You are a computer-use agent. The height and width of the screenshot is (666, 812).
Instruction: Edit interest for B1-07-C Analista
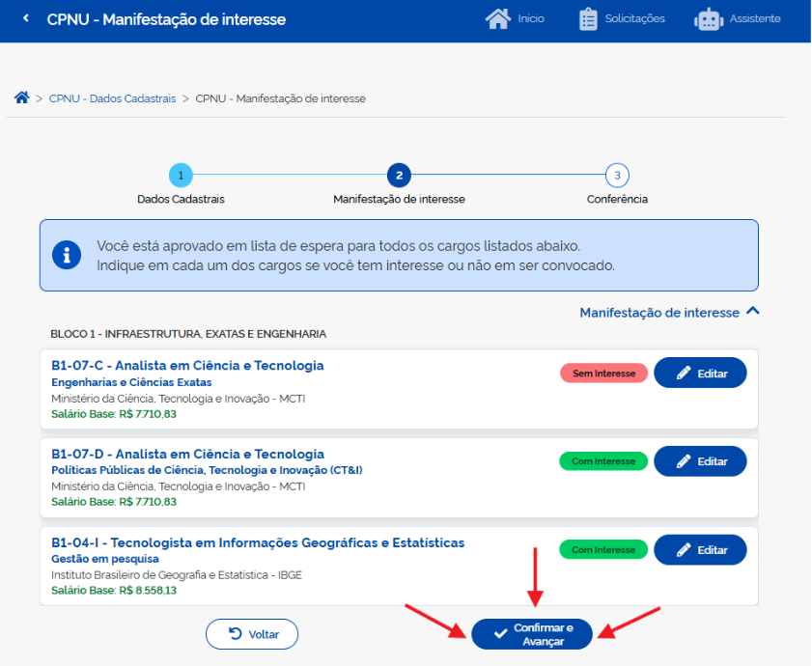pyautogui.click(x=700, y=374)
